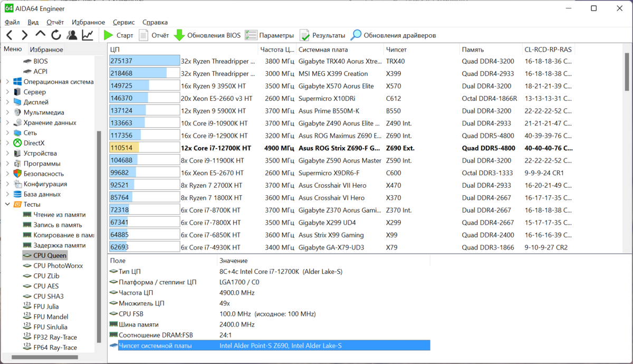Open Параметры in the toolbar
Viewport: 633px width, 364px height.
270,35
